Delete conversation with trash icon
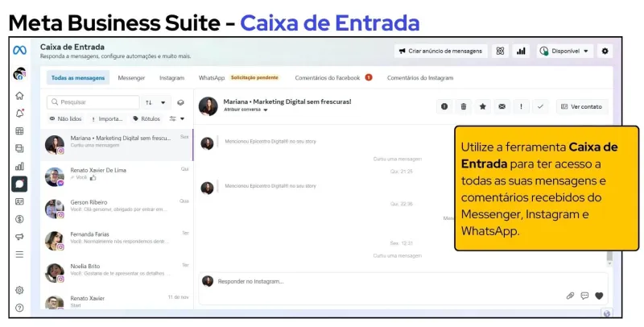The height and width of the screenshot is (327, 644). pos(464,106)
